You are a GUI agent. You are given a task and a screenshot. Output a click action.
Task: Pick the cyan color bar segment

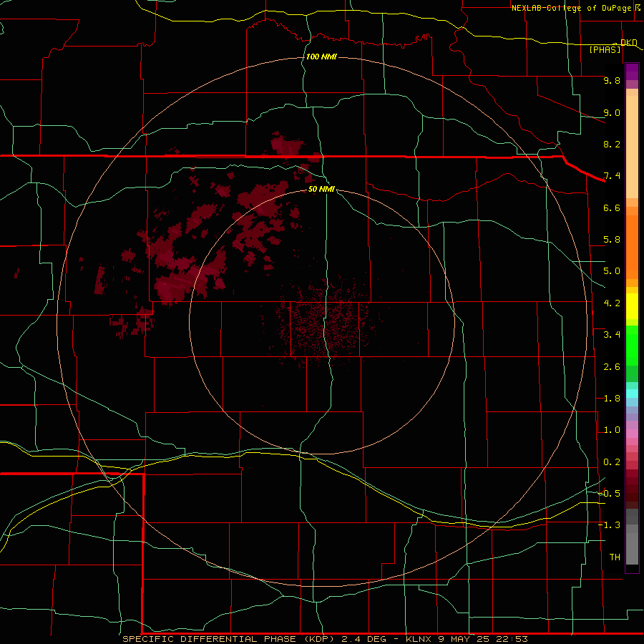point(632,394)
